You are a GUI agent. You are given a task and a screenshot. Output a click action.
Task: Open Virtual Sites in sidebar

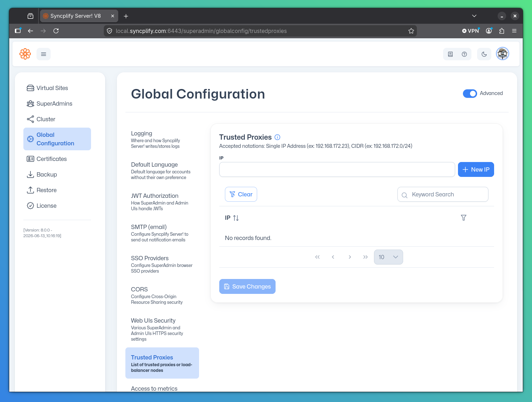tap(57, 88)
